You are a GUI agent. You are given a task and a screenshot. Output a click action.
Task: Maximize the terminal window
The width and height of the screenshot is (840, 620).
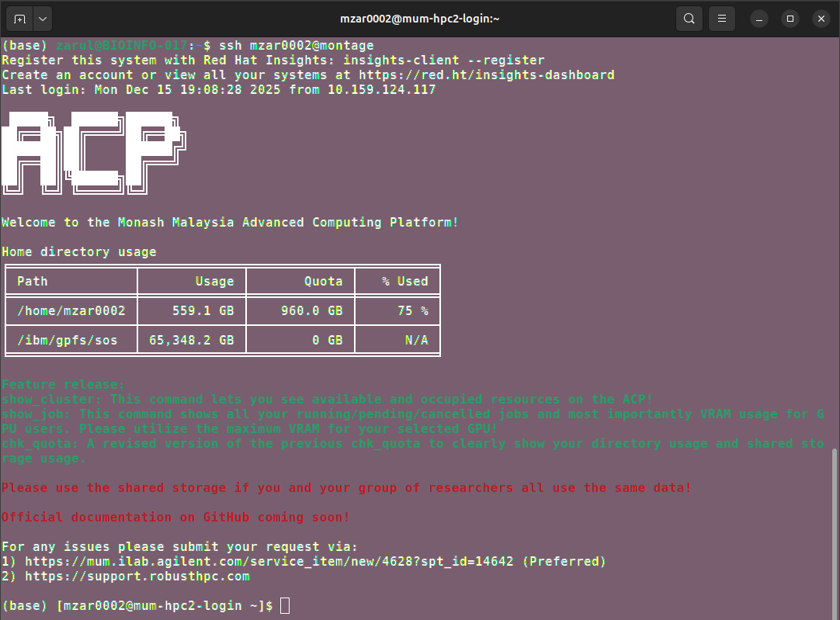pos(790,19)
